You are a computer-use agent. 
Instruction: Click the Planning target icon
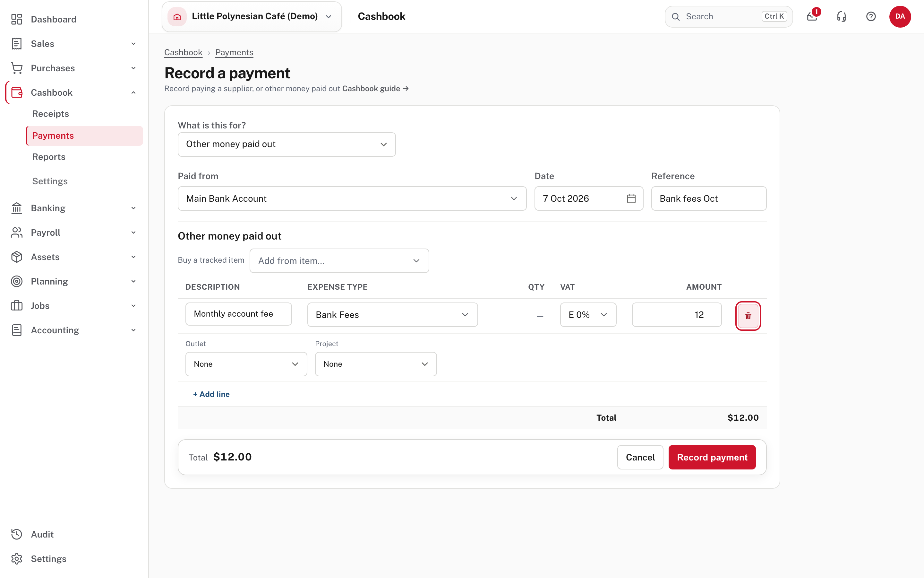click(16, 281)
